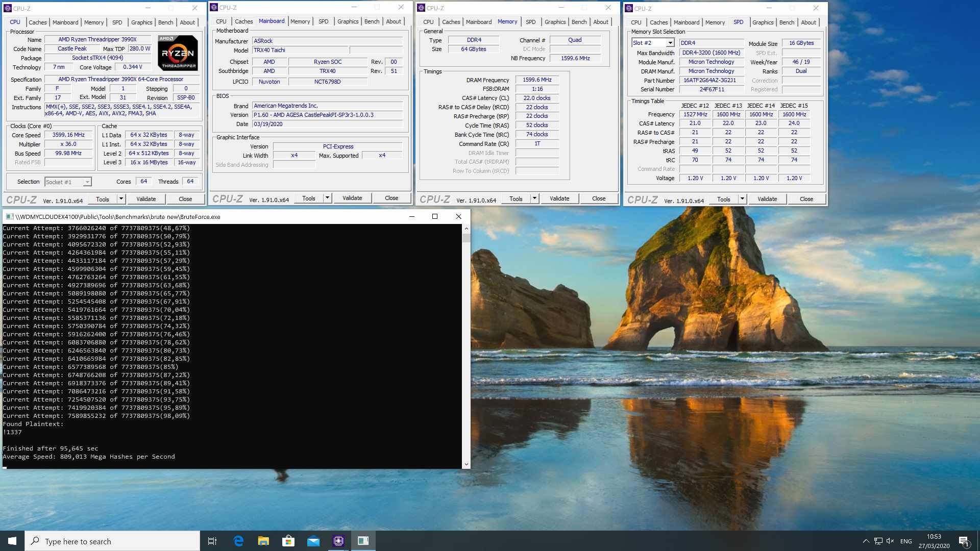Open the Windows Start menu

12,541
